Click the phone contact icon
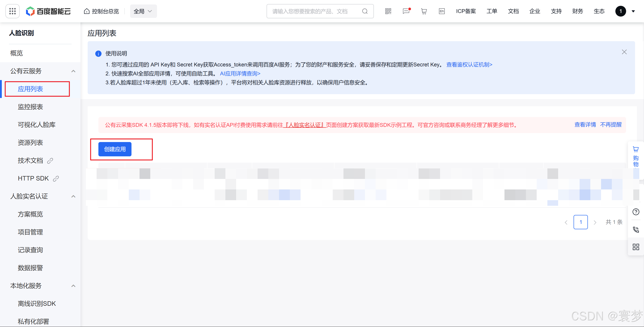This screenshot has height=327, width=644. coord(636,229)
